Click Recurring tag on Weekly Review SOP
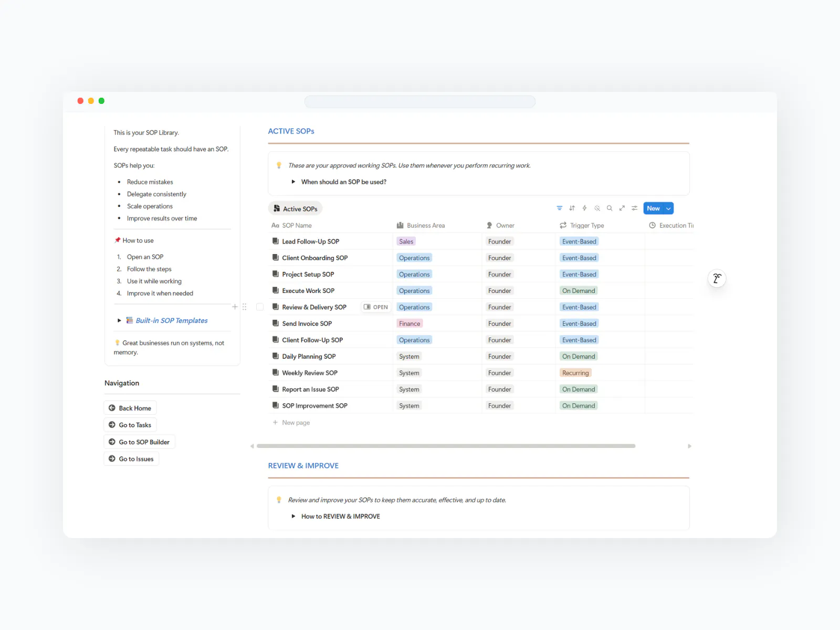The image size is (840, 630). click(x=575, y=373)
